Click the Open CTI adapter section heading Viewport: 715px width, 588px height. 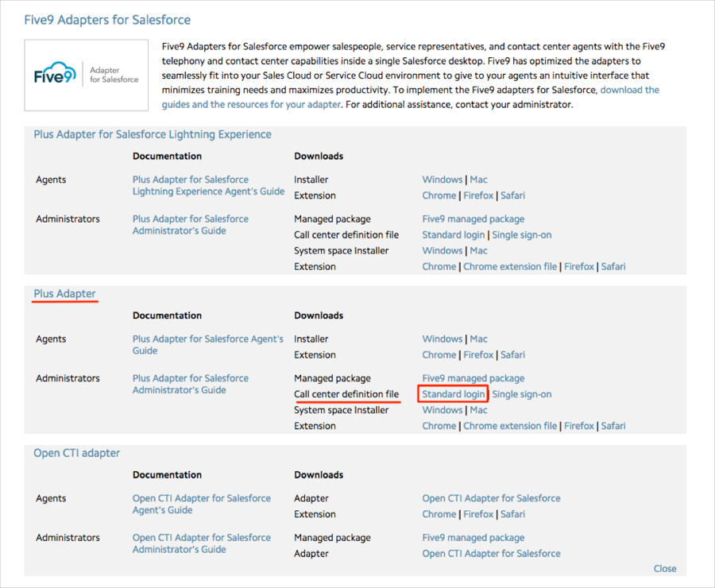pos(76,454)
